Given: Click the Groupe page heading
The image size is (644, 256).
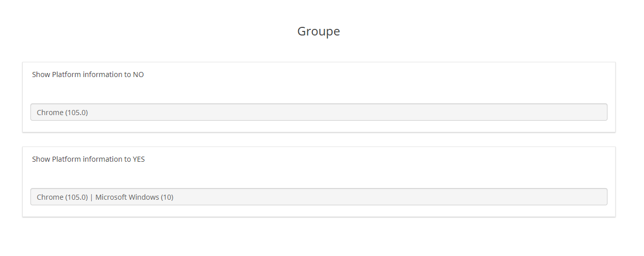Looking at the screenshot, I should click(x=318, y=31).
